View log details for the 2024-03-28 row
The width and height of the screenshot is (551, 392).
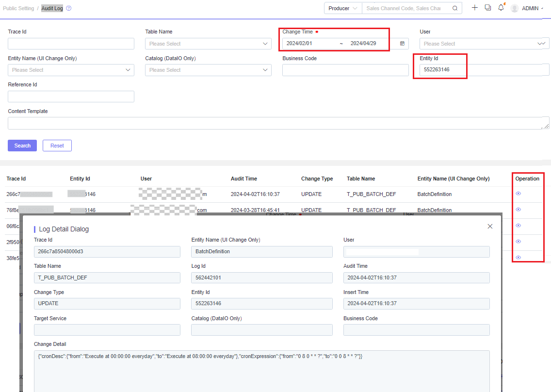[x=518, y=210]
